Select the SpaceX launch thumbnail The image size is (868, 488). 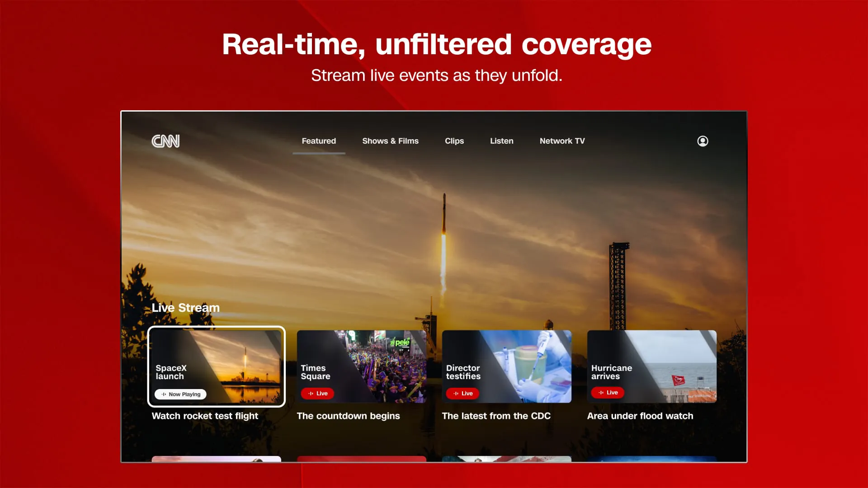click(235, 357)
